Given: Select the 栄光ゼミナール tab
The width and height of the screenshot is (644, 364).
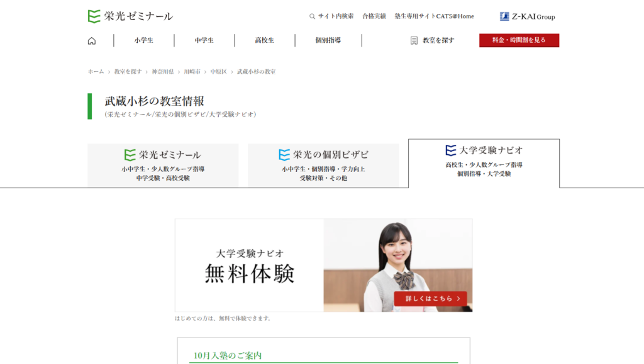Looking at the screenshot, I should [x=163, y=165].
